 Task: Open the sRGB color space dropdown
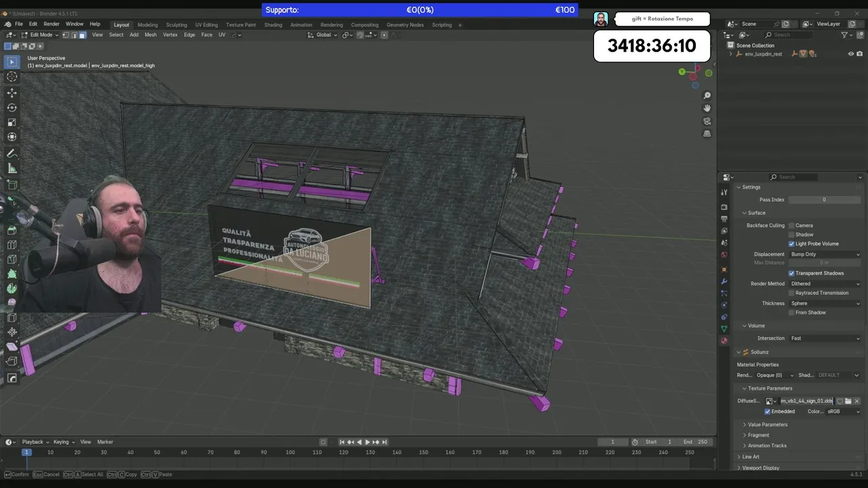coord(843,411)
